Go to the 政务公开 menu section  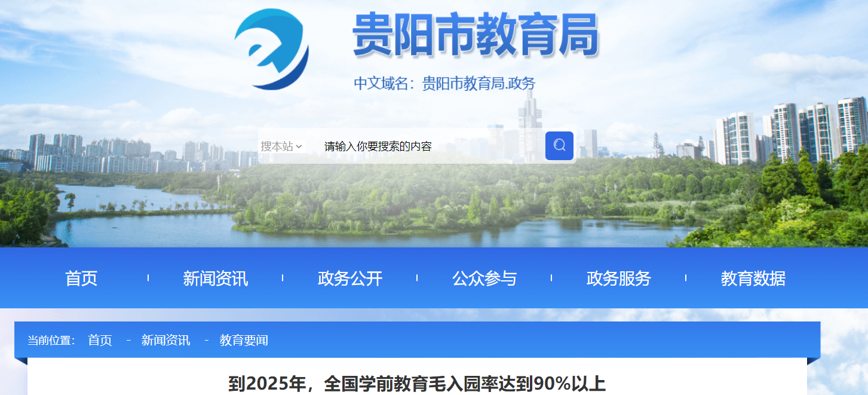click(x=350, y=278)
